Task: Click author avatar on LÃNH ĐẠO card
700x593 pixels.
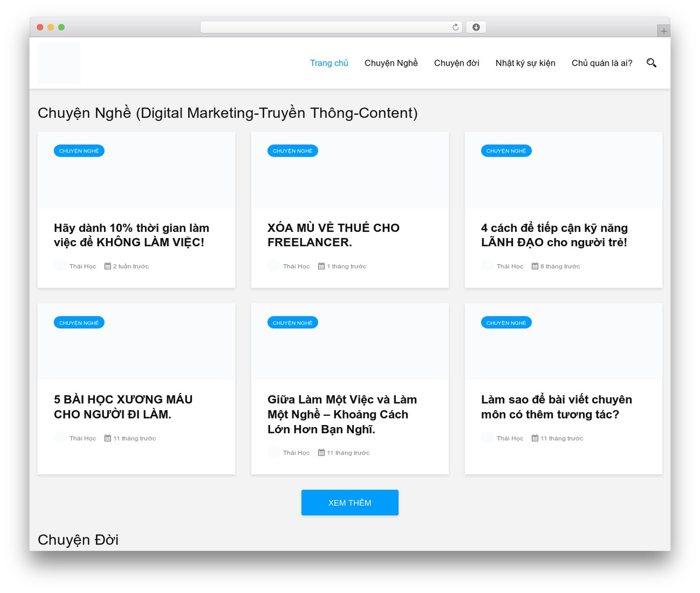Action: tap(487, 266)
